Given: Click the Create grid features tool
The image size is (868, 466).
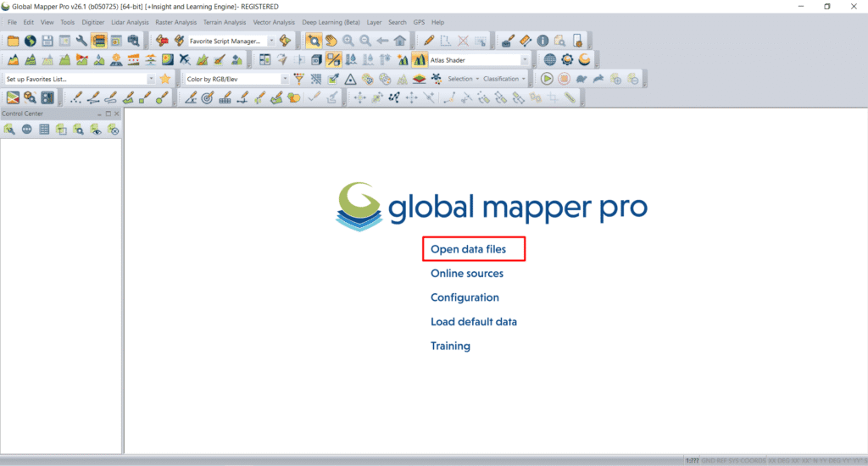Looking at the screenshot, I should pyautogui.click(x=224, y=98).
